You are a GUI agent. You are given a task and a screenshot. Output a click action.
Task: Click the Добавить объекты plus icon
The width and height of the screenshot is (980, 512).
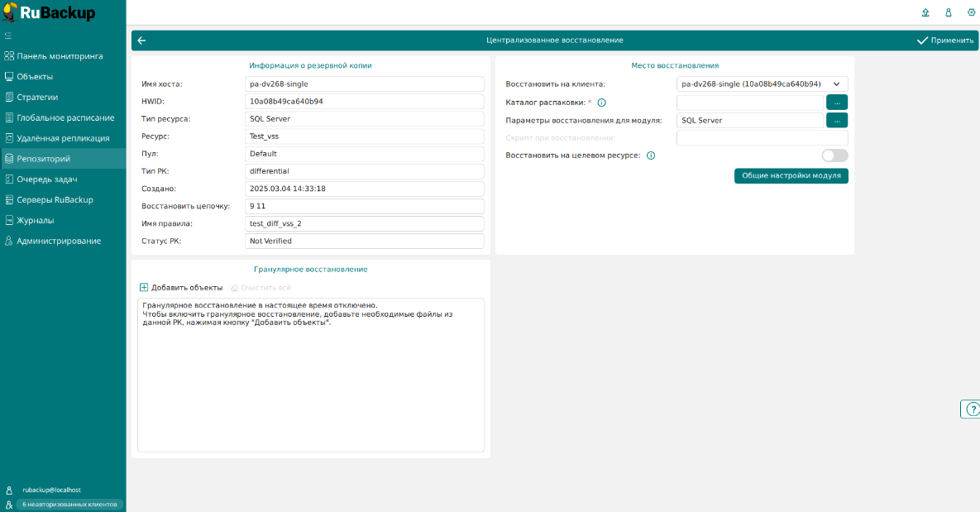[x=144, y=287]
